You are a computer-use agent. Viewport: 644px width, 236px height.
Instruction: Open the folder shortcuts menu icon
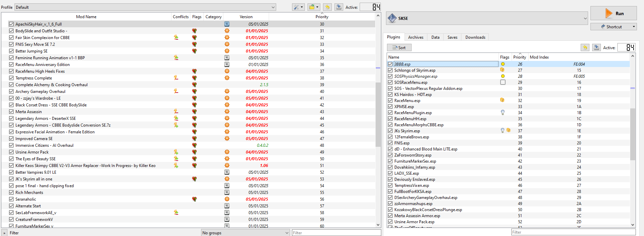click(314, 7)
